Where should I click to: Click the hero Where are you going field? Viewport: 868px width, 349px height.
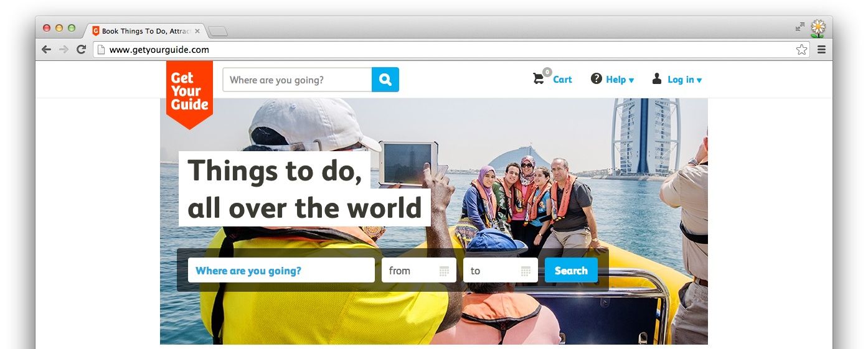tap(281, 270)
